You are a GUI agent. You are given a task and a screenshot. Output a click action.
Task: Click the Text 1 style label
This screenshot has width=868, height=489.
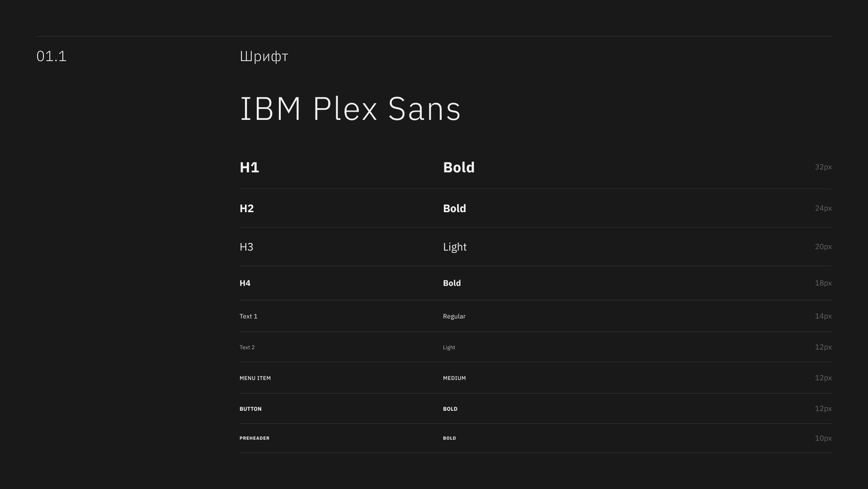248,316
